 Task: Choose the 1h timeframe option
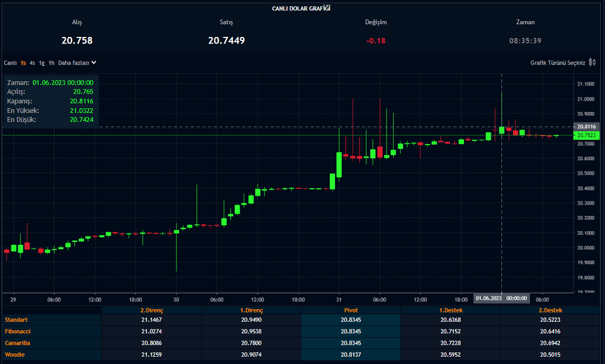click(x=51, y=63)
